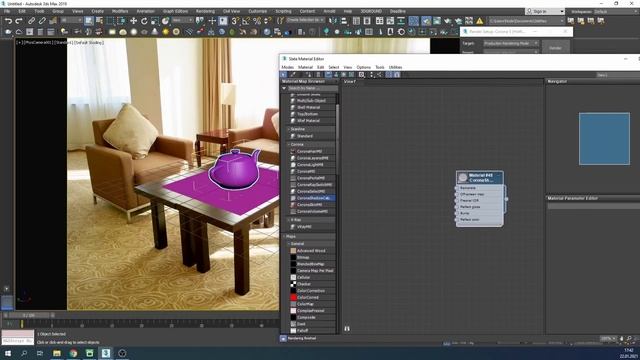Open Chrome from the taskbar
This screenshot has height=360, width=640.
point(73,353)
